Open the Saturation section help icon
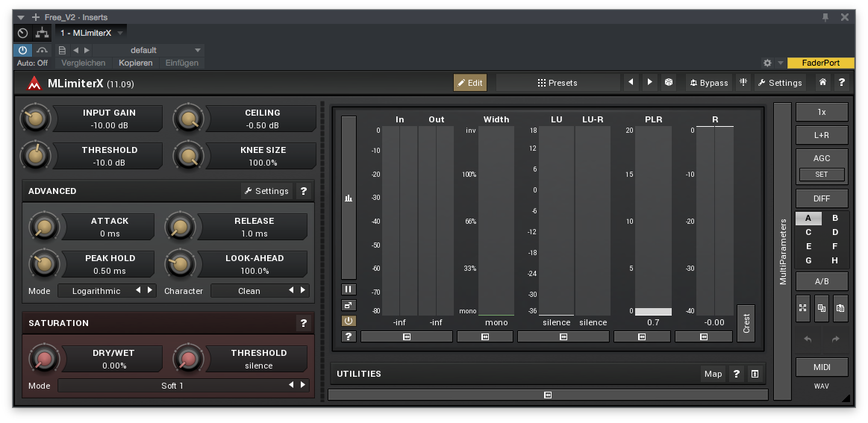This screenshot has width=868, height=423. coord(303,323)
